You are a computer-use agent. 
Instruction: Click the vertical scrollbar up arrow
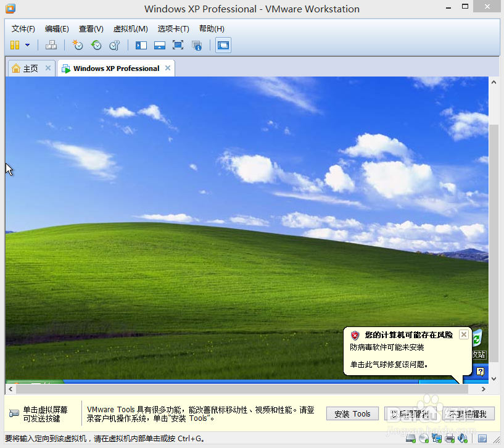coord(494,82)
